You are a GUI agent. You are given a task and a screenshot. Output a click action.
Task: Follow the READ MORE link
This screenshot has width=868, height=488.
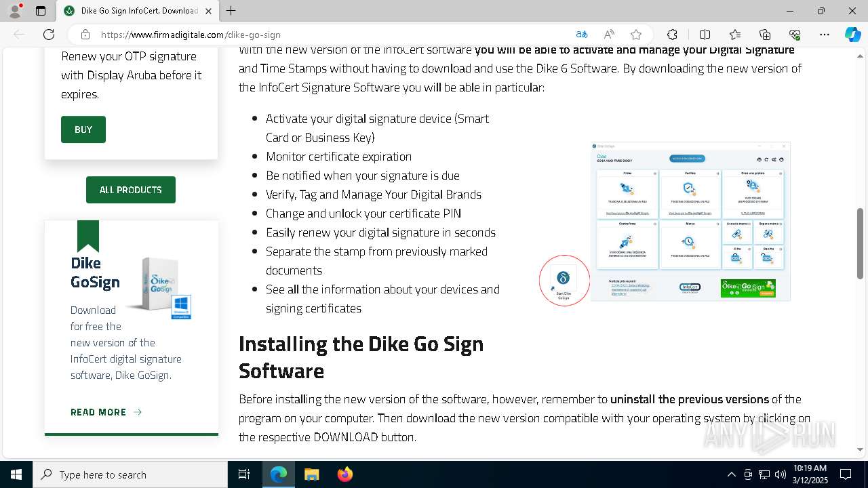[x=106, y=412]
